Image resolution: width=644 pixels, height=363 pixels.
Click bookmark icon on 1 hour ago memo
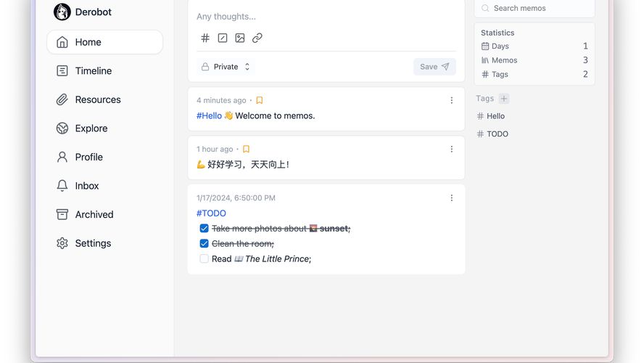246,149
